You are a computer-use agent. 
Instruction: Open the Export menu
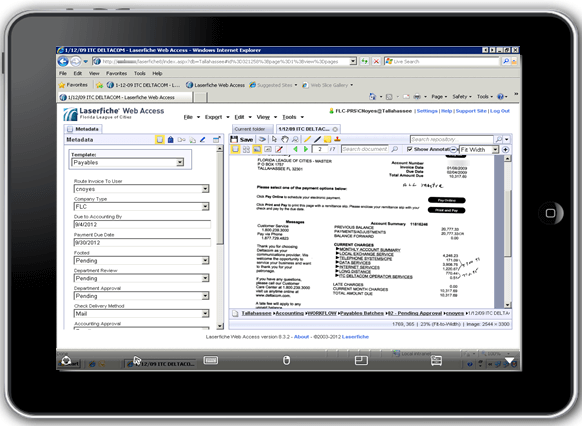tap(217, 117)
